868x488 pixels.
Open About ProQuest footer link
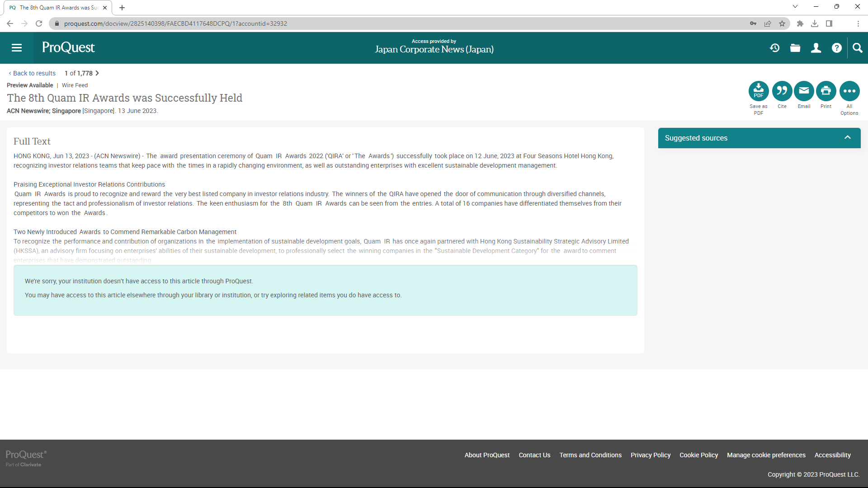coord(487,455)
